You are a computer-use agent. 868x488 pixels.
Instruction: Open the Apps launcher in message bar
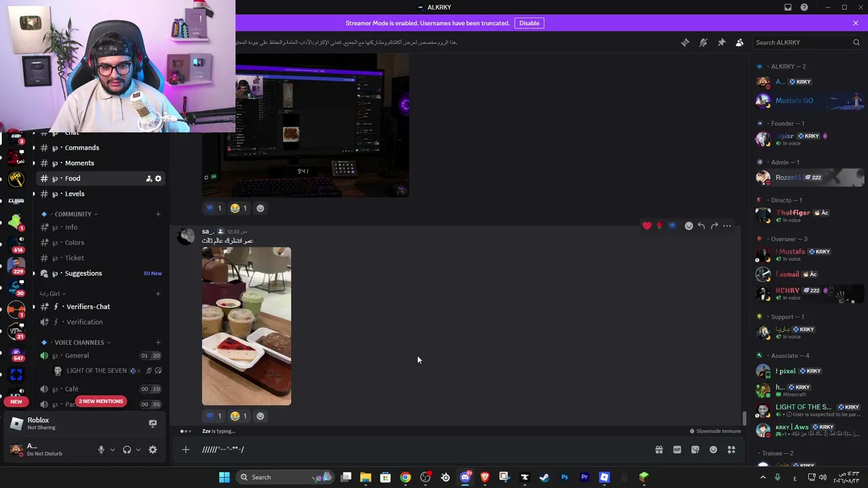[x=732, y=449]
